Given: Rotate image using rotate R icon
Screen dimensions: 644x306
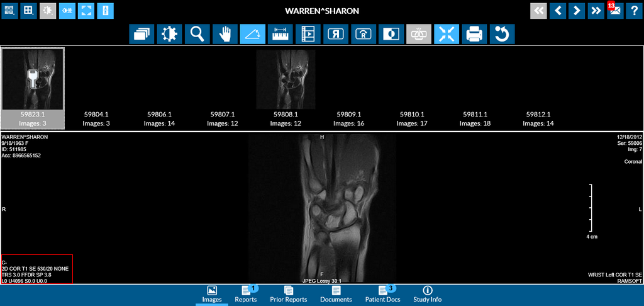Looking at the screenshot, I should click(363, 34).
